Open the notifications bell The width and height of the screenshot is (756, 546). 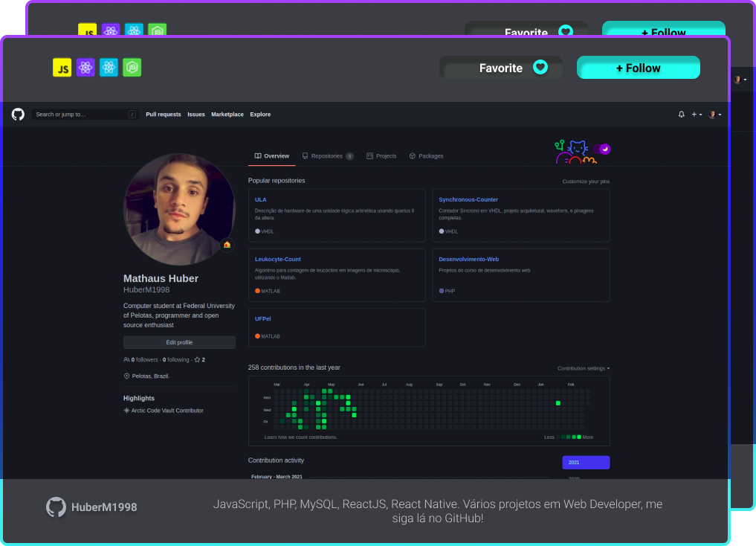[x=681, y=115]
